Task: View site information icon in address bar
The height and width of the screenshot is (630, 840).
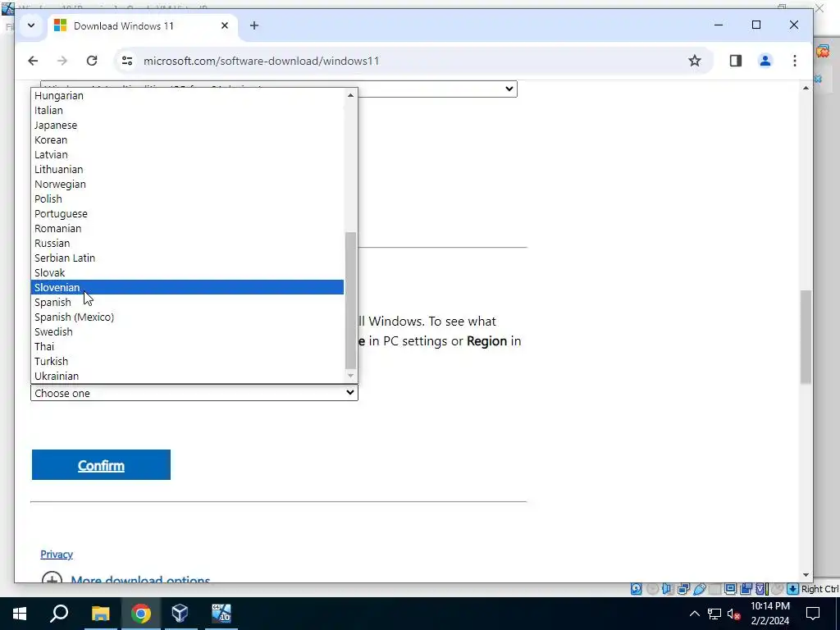Action: coord(127,61)
